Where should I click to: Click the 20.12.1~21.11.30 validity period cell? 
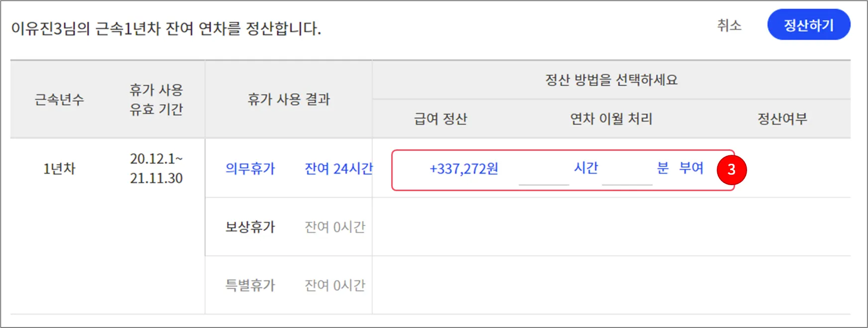click(x=156, y=168)
